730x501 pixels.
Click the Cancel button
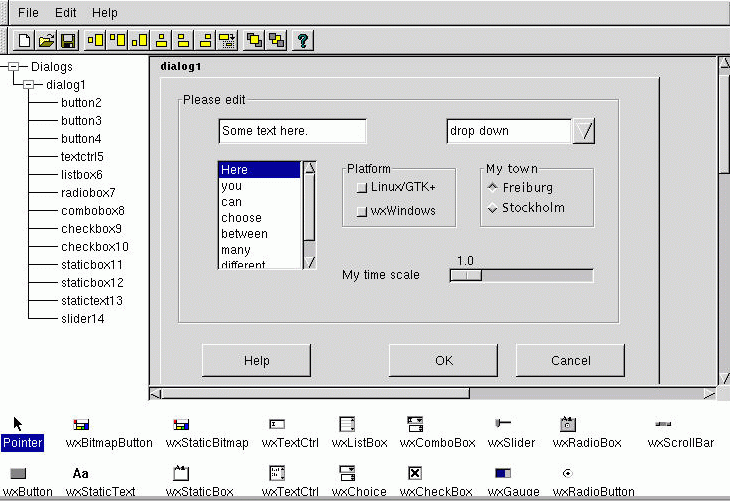pyautogui.click(x=570, y=360)
